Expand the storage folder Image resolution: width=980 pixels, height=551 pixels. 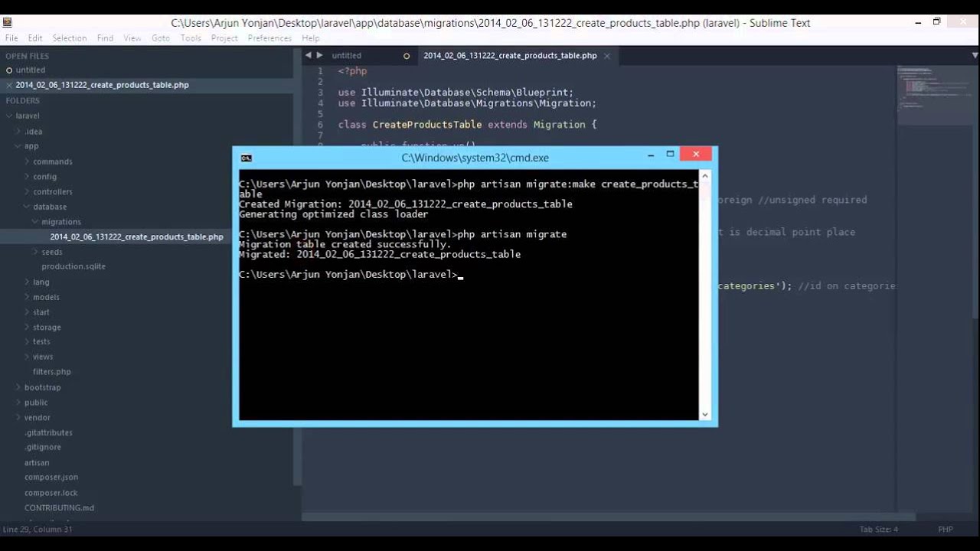[x=27, y=328]
